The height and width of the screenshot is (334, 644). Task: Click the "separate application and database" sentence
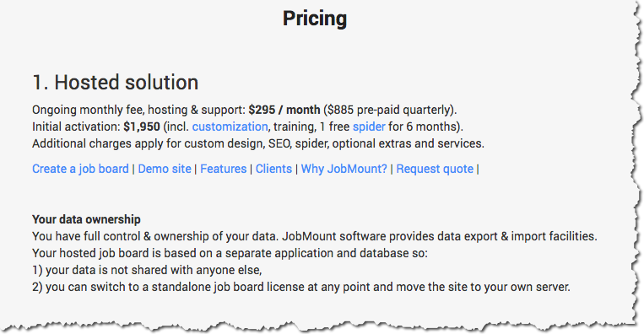[x=230, y=253]
